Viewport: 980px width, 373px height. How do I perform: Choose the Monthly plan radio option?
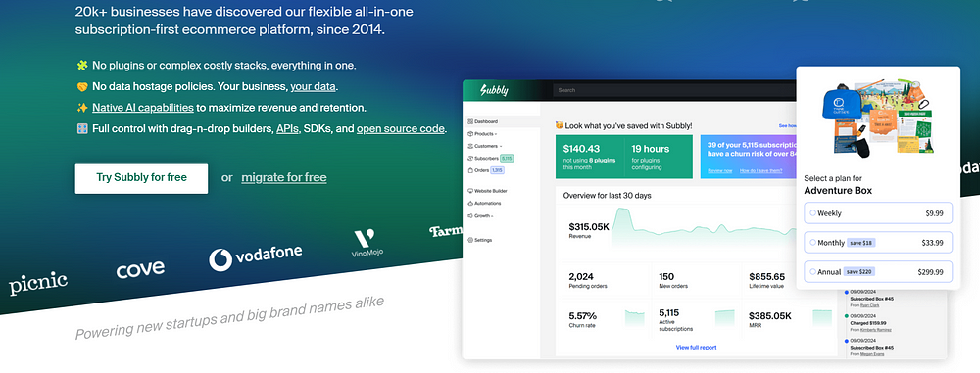[x=812, y=243]
